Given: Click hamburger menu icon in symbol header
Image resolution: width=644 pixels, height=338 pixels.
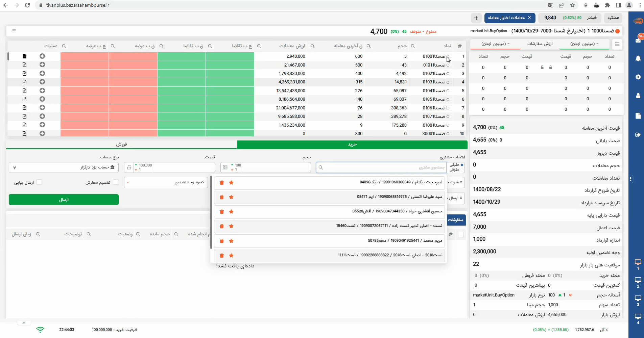Looking at the screenshot, I should [14, 31].
